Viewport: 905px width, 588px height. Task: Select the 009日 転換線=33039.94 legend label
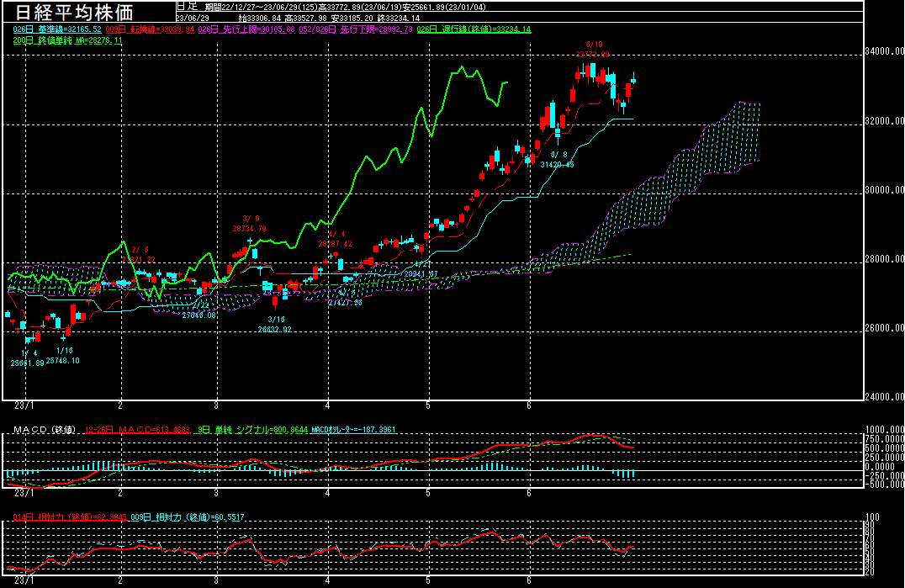tap(150, 29)
